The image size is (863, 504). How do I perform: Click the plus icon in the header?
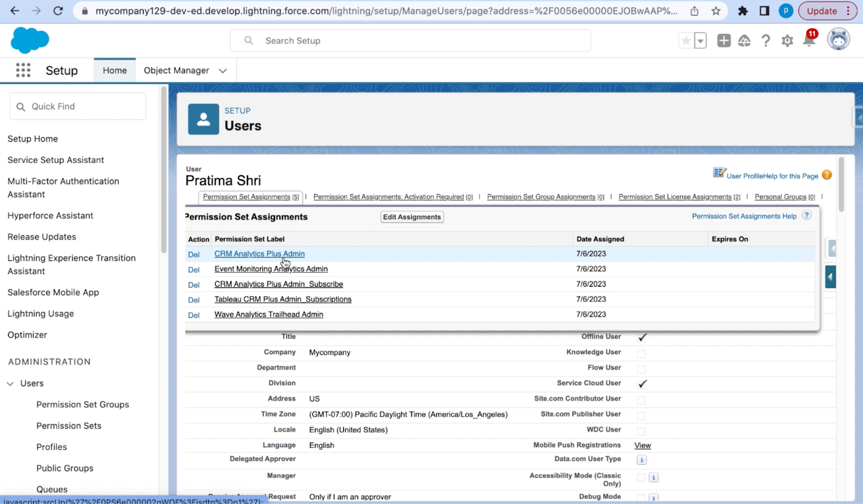(x=723, y=40)
